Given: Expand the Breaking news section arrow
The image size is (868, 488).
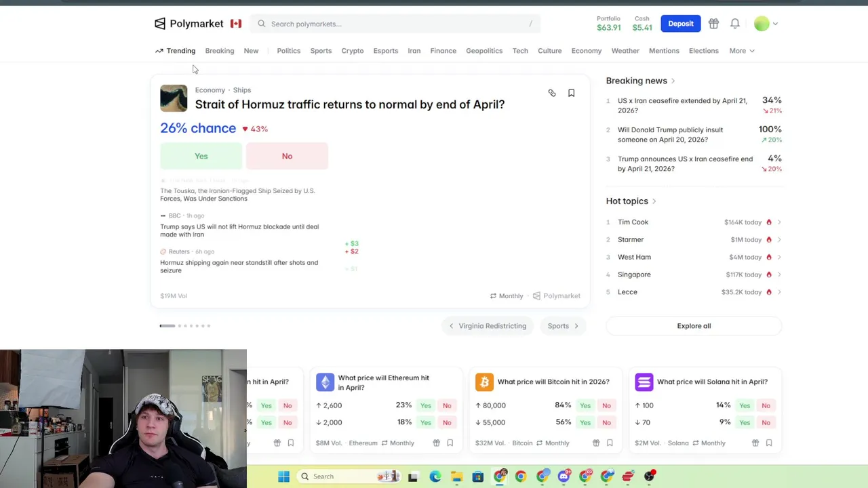Looking at the screenshot, I should [x=673, y=81].
